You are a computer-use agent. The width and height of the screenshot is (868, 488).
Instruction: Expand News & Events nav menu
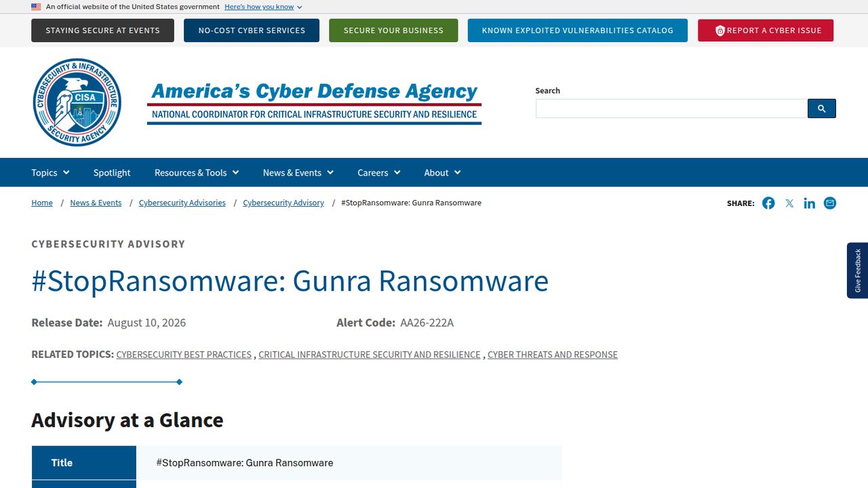pos(298,173)
